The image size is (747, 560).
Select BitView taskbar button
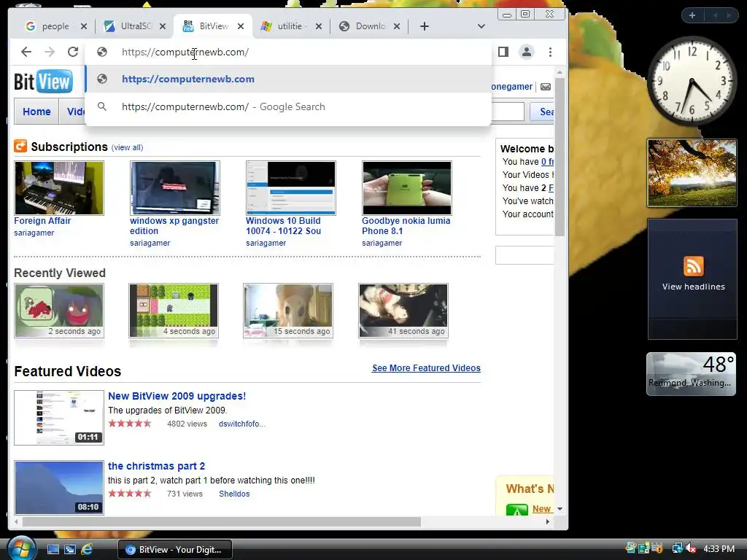pyautogui.click(x=175, y=550)
